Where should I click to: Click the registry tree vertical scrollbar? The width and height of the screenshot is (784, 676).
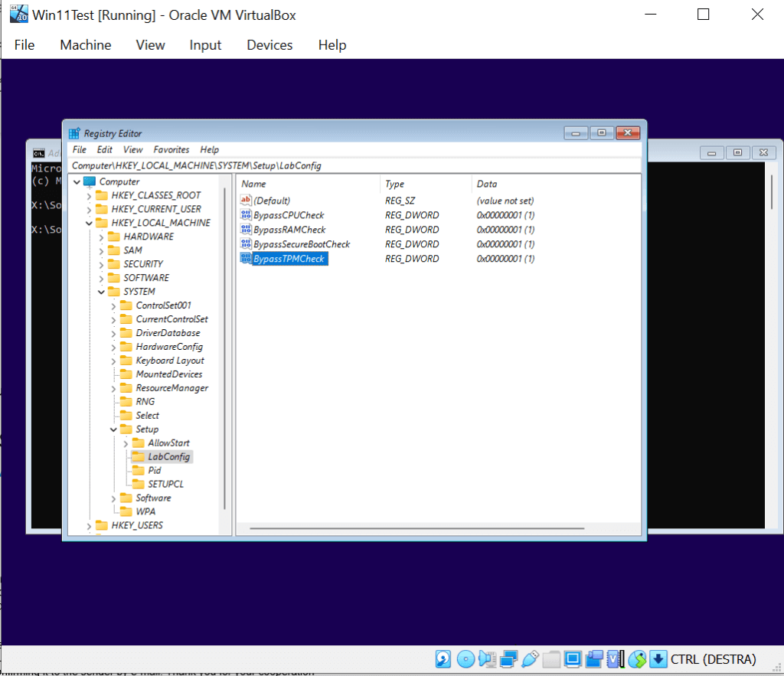(x=225, y=348)
